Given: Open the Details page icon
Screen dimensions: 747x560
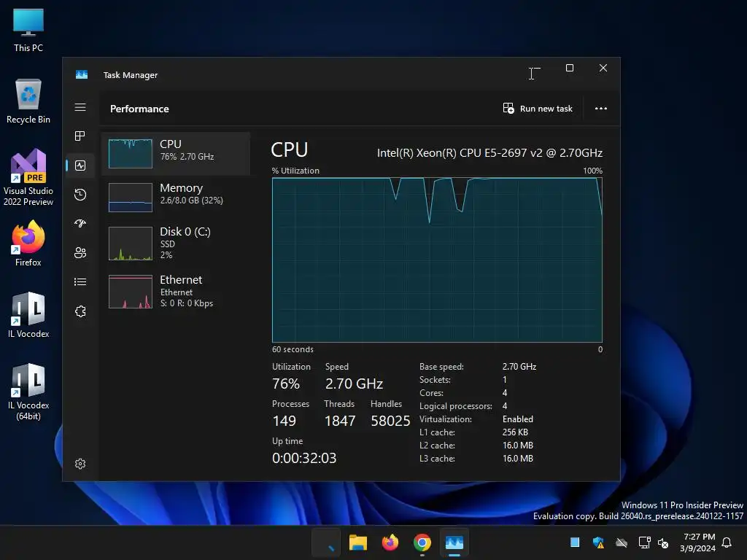Looking at the screenshot, I should (x=80, y=282).
